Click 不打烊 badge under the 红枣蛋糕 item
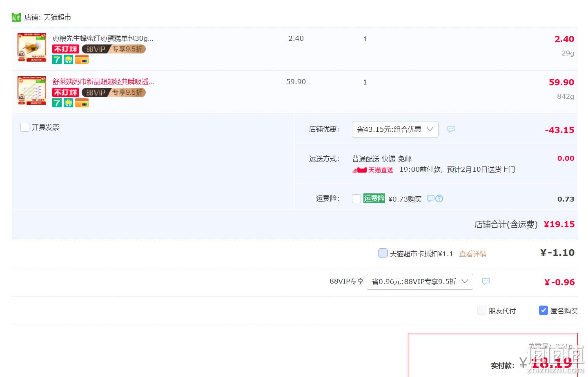Image resolution: width=588 pixels, height=377 pixels. pos(66,49)
